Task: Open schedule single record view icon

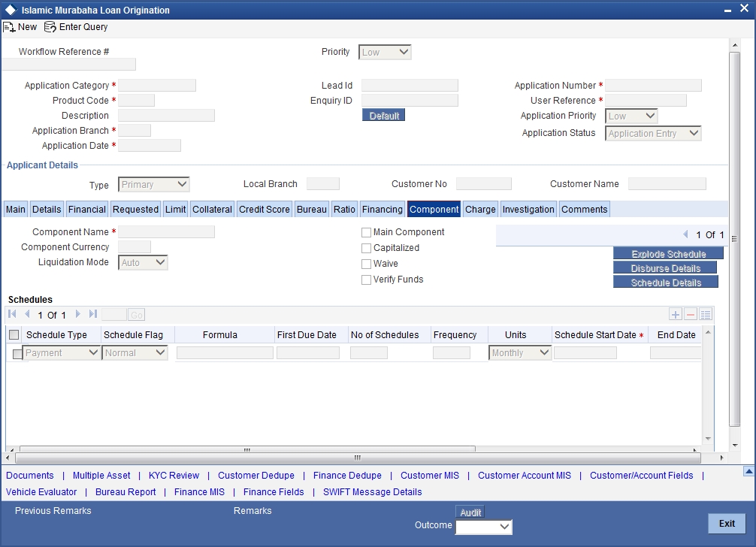Action: [x=706, y=315]
